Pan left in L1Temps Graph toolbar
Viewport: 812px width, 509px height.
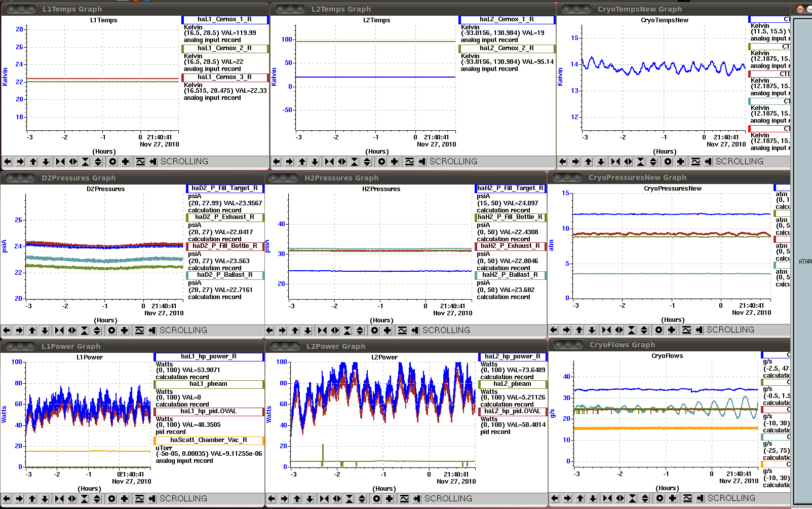tap(8, 162)
